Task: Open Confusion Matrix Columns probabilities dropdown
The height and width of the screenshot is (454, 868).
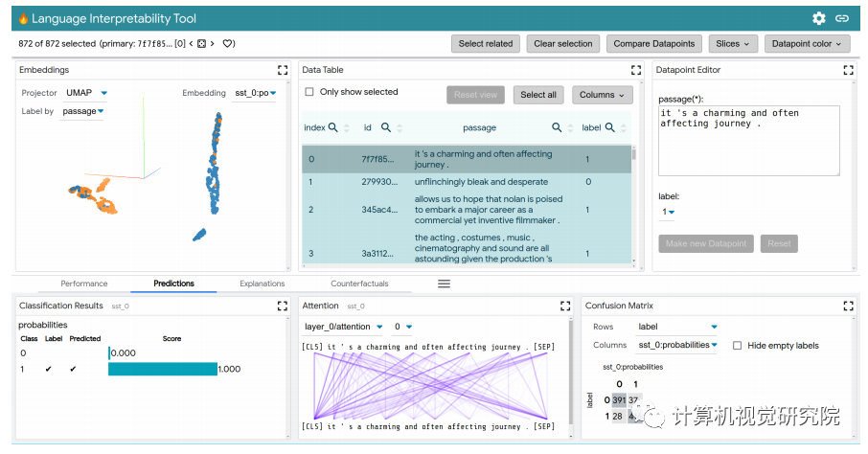Action: pos(677,345)
